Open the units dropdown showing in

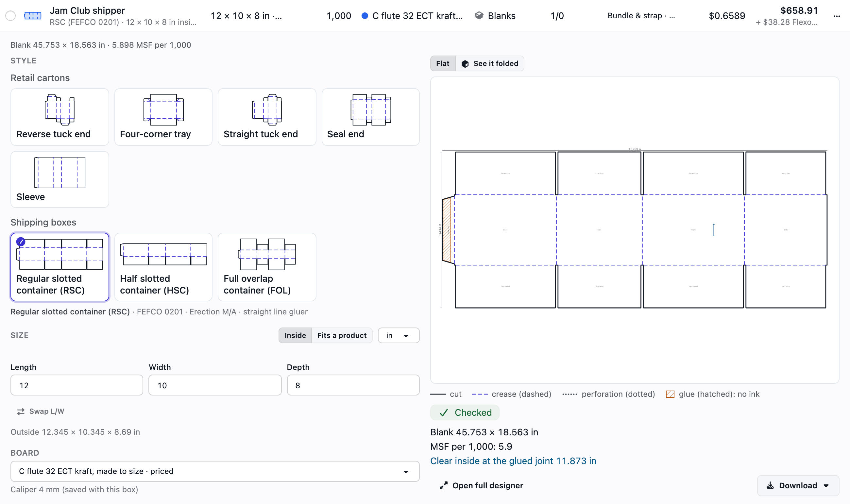click(x=398, y=336)
